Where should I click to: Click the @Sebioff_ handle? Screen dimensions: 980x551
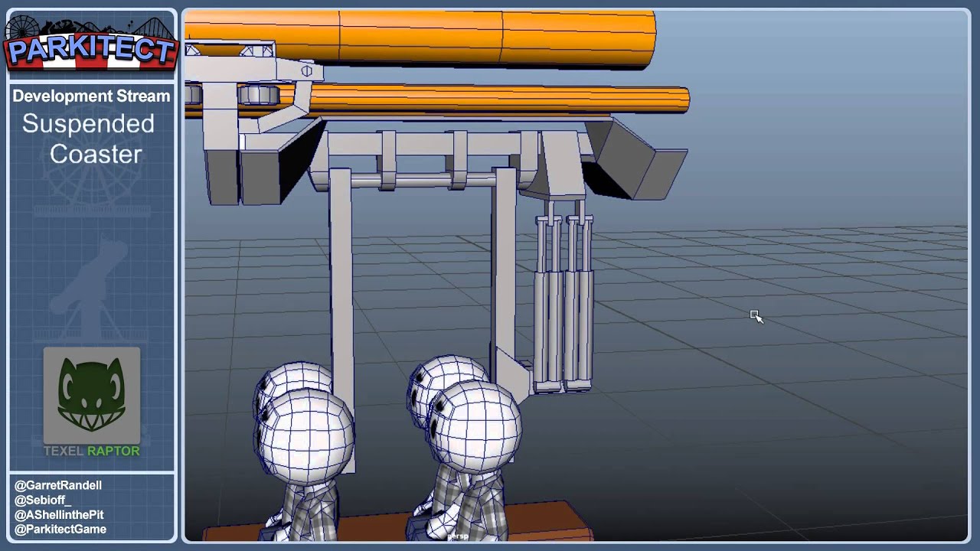42,500
